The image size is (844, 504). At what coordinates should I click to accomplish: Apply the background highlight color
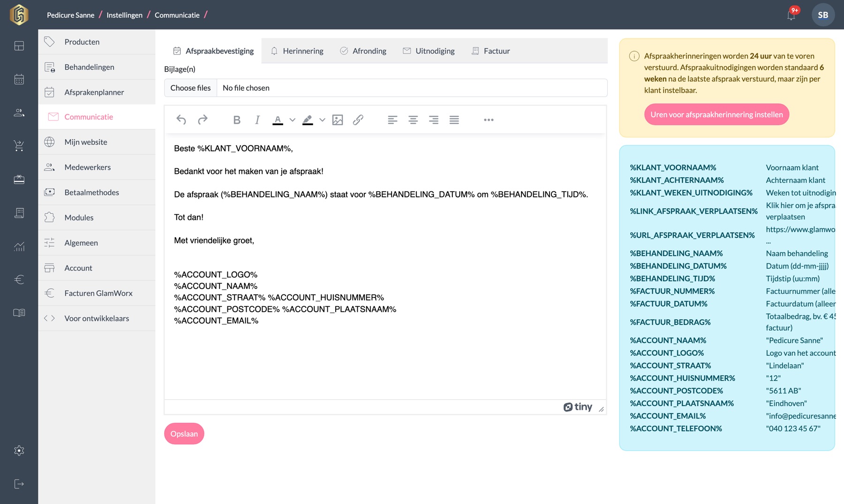[308, 120]
